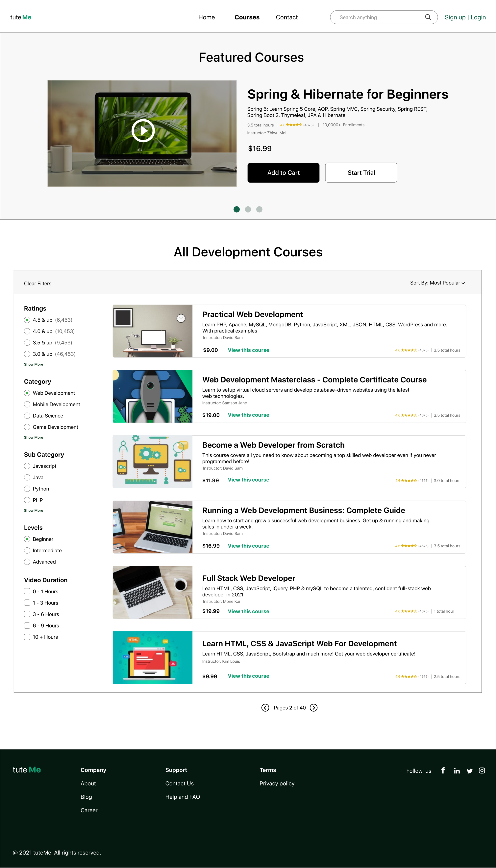
Task: Open the Twitter footer icon
Action: coord(469,771)
